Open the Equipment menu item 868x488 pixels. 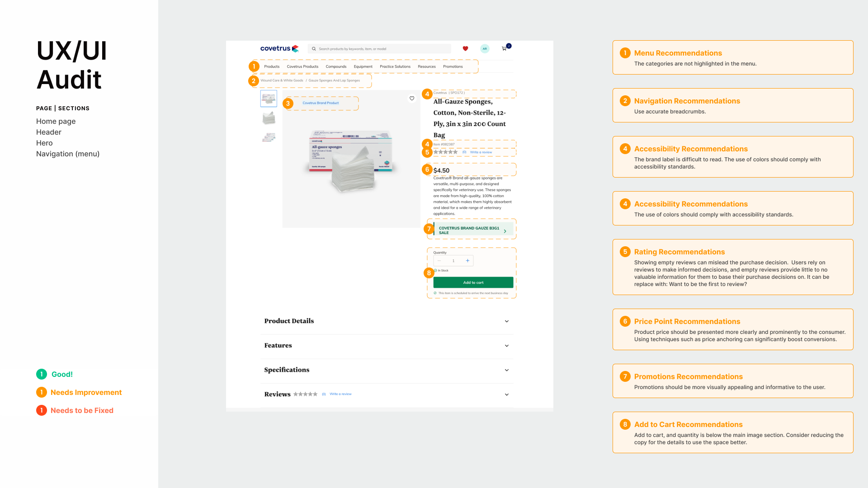coord(363,66)
